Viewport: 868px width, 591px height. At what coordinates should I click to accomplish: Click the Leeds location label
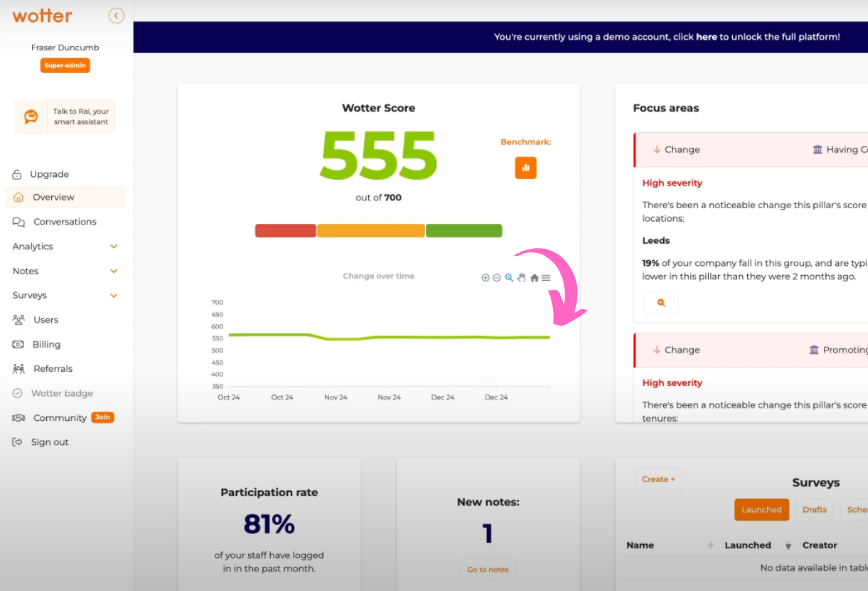point(656,241)
